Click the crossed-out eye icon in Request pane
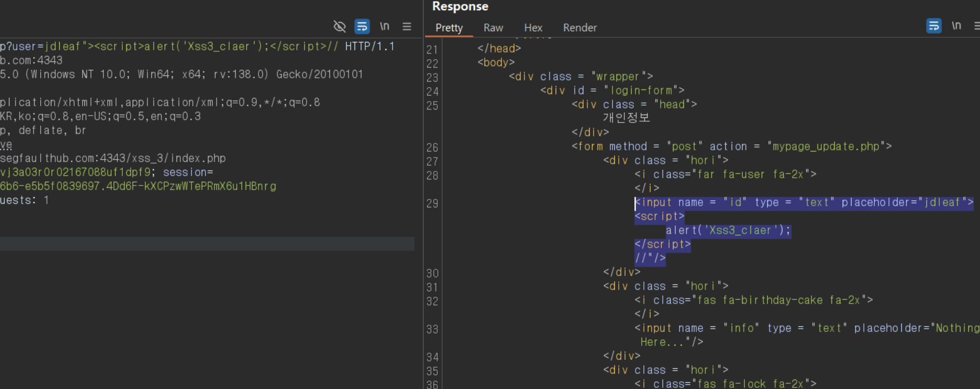Viewport: 980px width, 389px height. click(340, 26)
